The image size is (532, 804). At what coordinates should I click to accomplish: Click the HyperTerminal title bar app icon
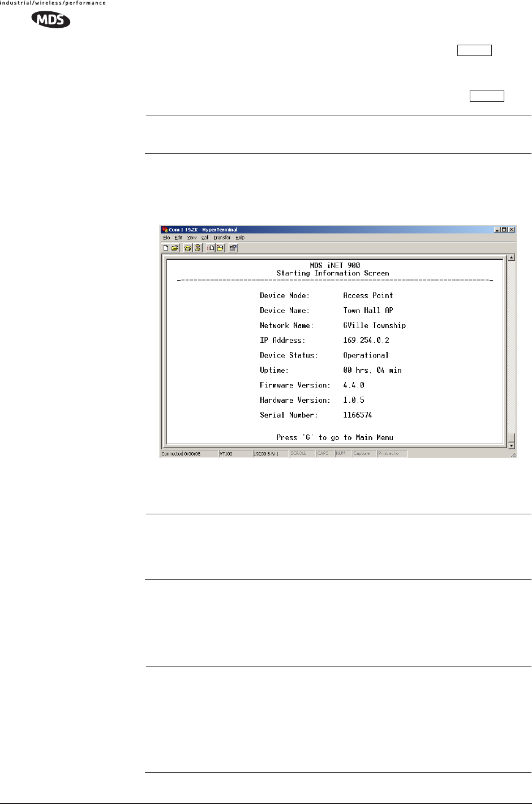tap(165, 230)
